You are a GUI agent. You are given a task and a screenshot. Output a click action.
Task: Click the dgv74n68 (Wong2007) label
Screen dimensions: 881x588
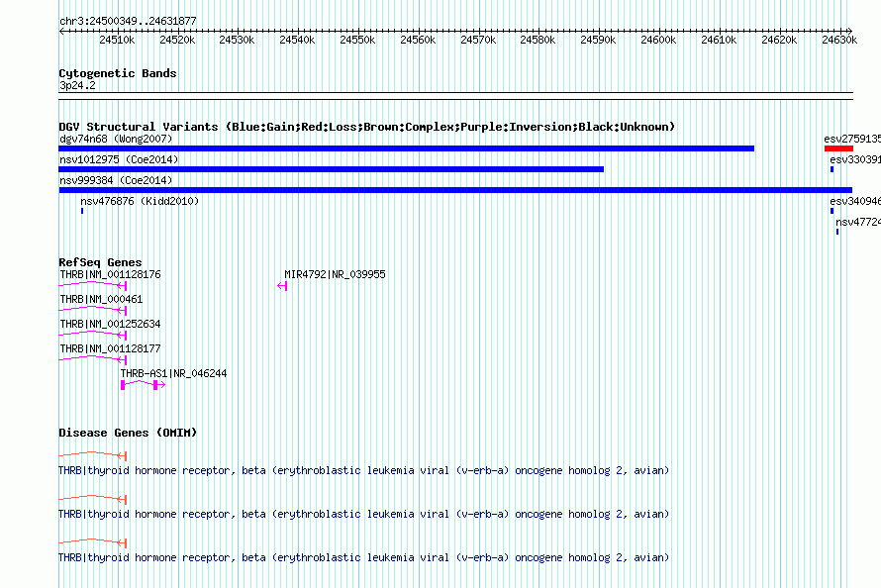click(116, 139)
